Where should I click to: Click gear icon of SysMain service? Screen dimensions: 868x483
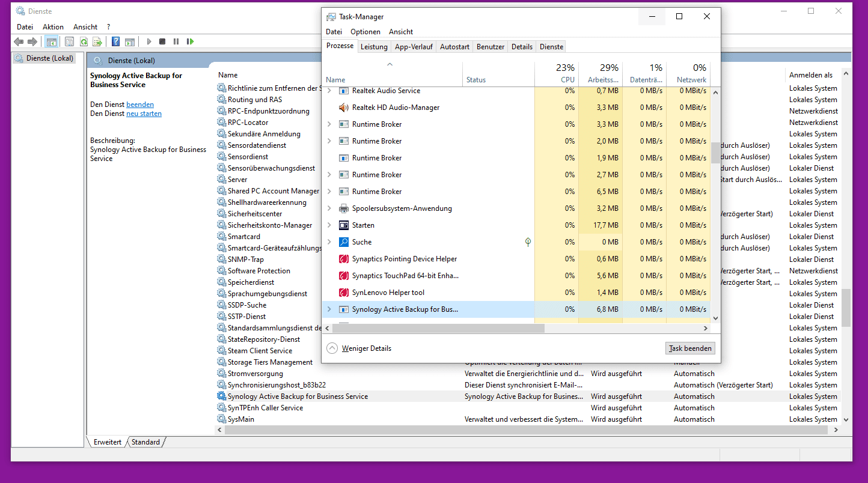click(x=221, y=419)
